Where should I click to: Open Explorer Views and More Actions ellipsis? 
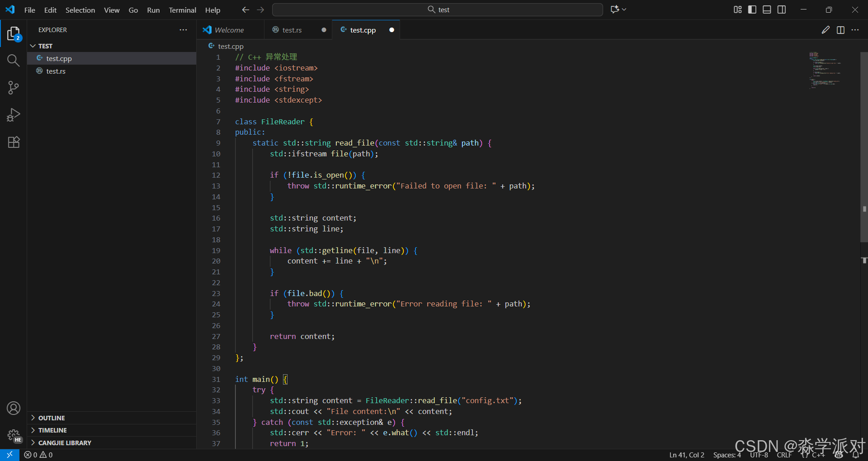pyautogui.click(x=183, y=30)
